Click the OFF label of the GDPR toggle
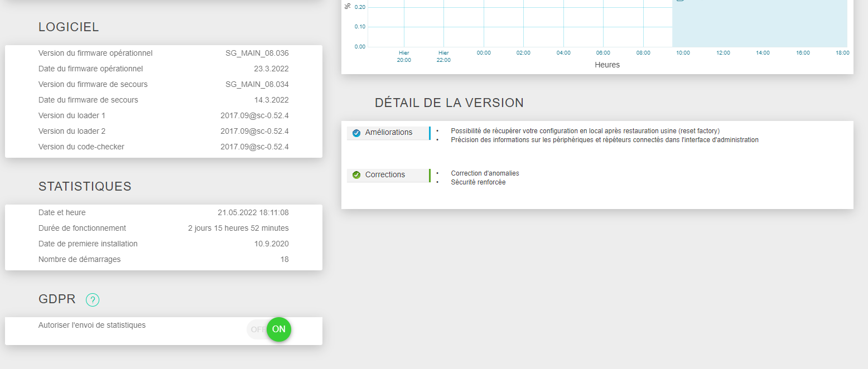Screen dimensions: 868x369 pyautogui.click(x=258, y=329)
